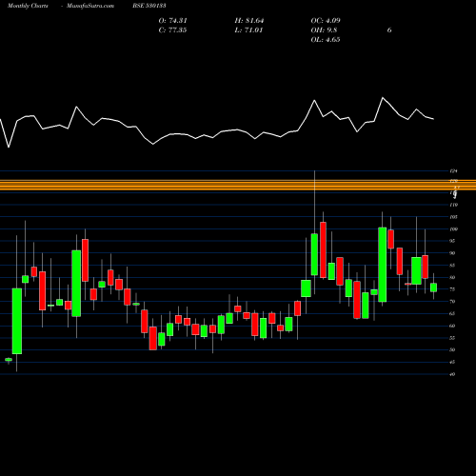Click the MunafaSutra.com label

pos(90,6)
